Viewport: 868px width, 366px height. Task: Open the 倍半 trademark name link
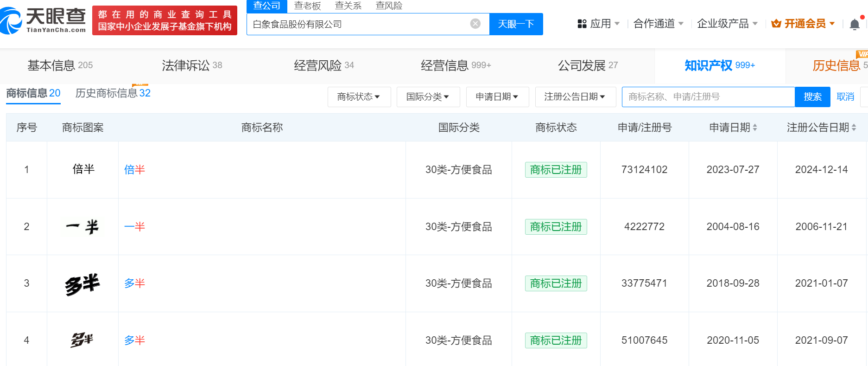(x=134, y=170)
